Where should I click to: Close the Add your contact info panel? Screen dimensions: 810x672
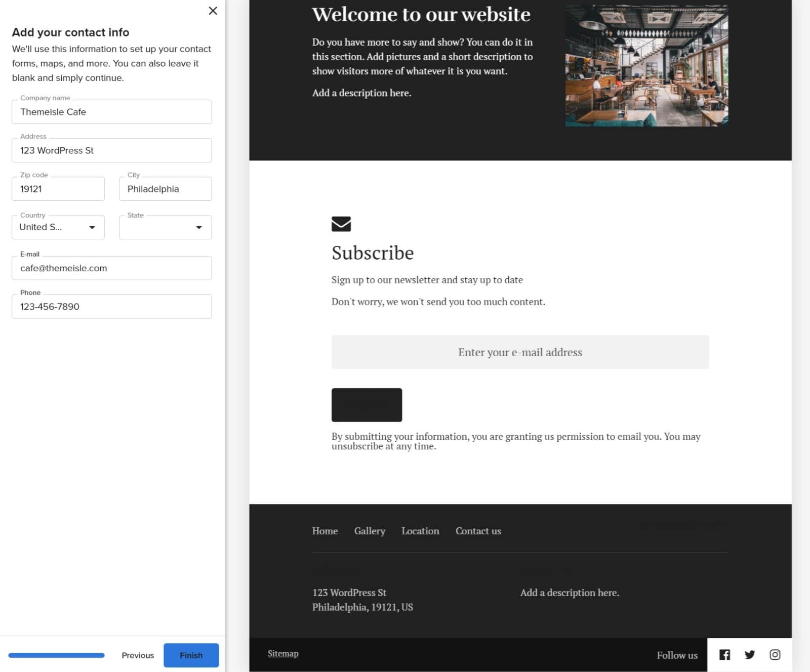213,11
